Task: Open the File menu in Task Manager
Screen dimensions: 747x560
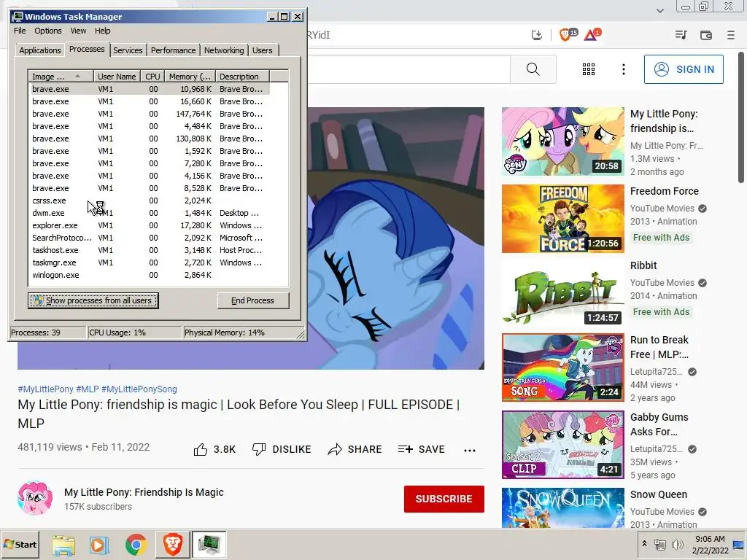Action: click(x=20, y=31)
